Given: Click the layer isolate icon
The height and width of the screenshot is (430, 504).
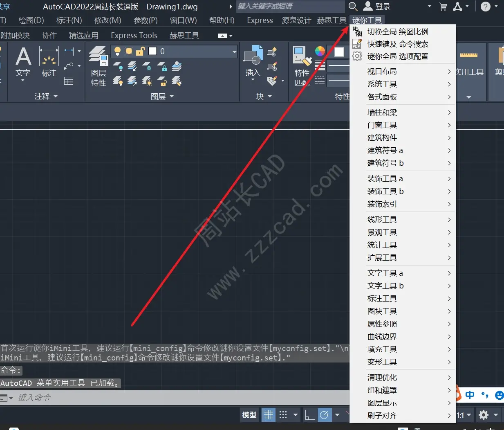Looking at the screenshot, I should (x=132, y=66).
